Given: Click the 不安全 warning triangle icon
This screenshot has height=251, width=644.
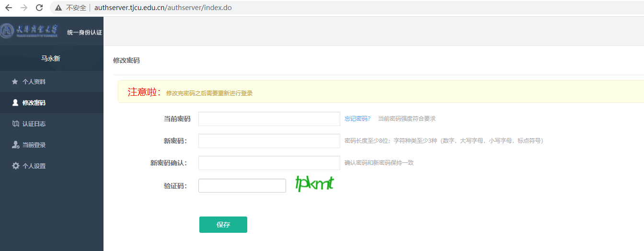Looking at the screenshot, I should [58, 8].
